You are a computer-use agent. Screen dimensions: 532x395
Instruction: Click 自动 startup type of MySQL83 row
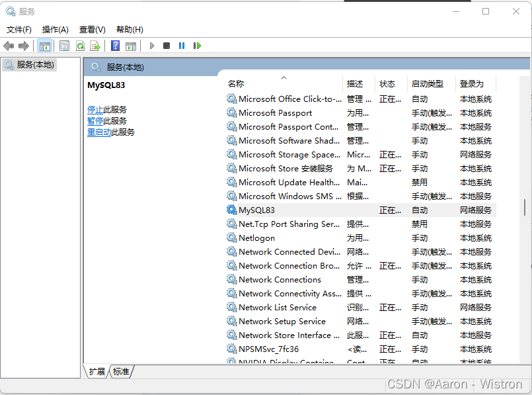point(420,210)
